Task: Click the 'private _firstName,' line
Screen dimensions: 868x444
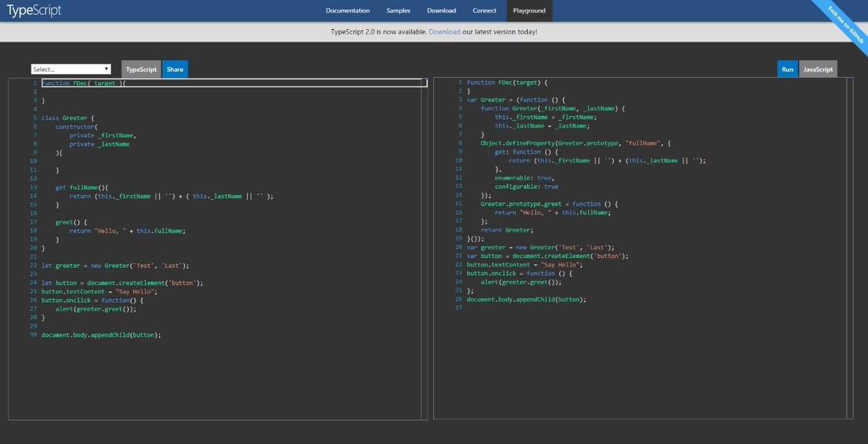Action: click(x=103, y=135)
